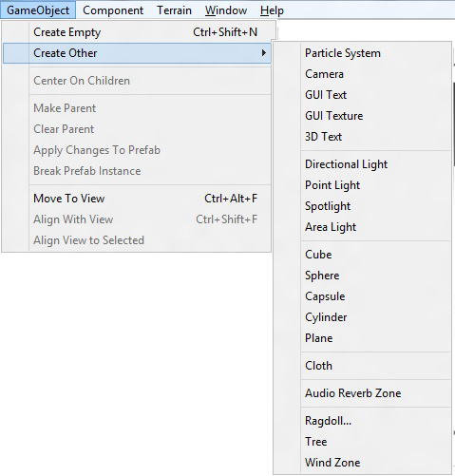Open the GameObject menu
Image resolution: width=455 pixels, height=476 pixels.
click(x=38, y=10)
